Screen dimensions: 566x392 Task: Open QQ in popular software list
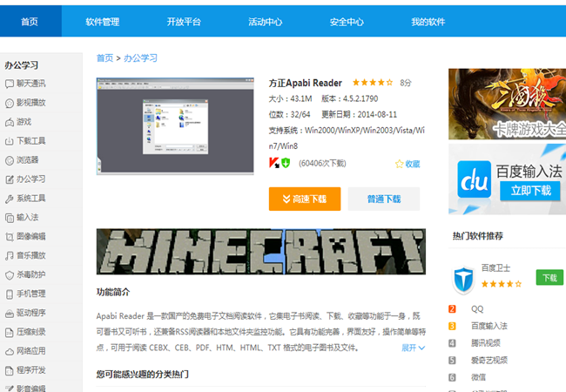(x=477, y=309)
